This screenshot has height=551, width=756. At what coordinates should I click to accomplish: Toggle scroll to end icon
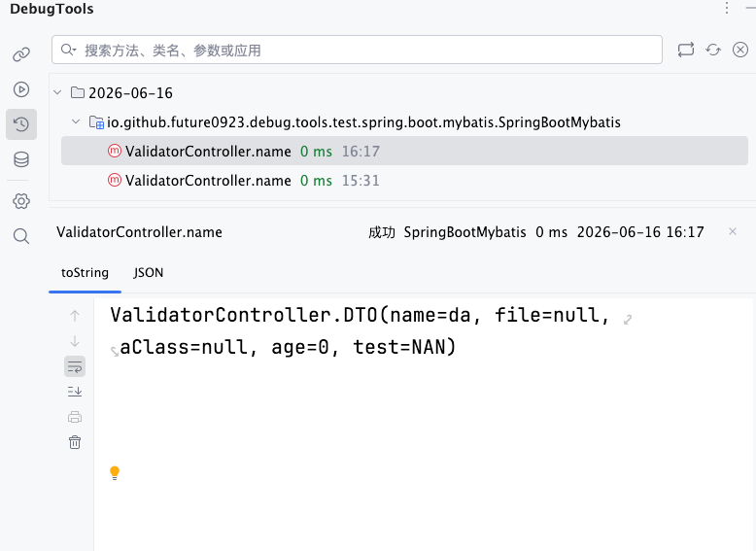75,392
